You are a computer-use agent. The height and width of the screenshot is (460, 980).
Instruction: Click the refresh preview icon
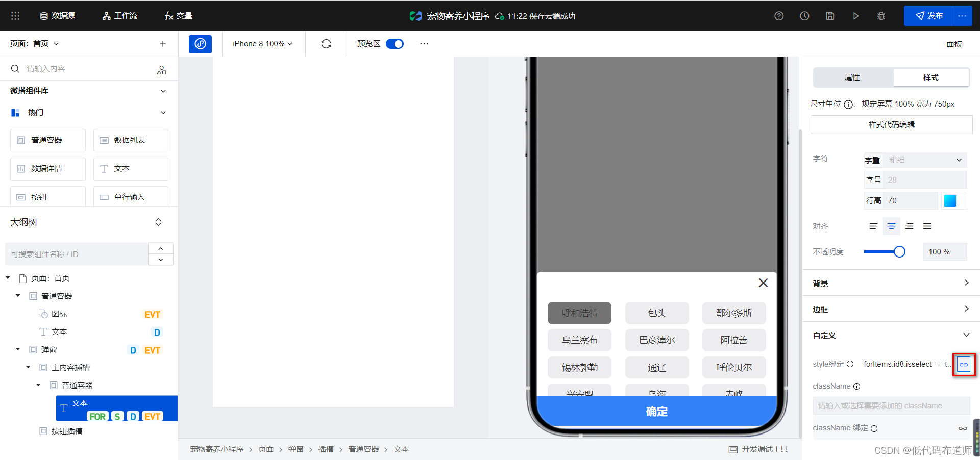click(326, 44)
